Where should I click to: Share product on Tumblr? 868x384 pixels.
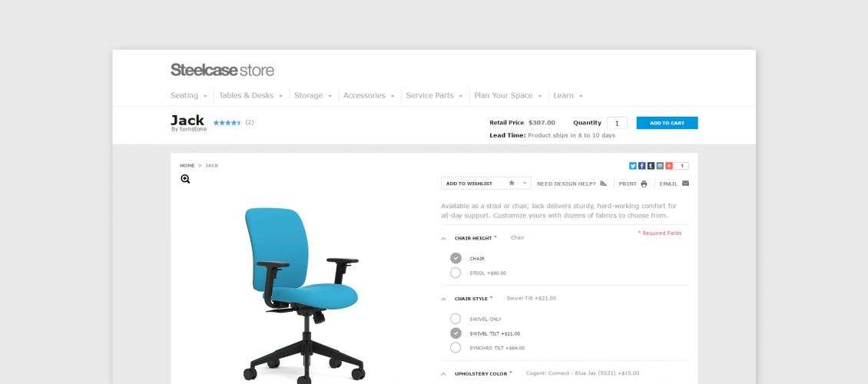[651, 166]
